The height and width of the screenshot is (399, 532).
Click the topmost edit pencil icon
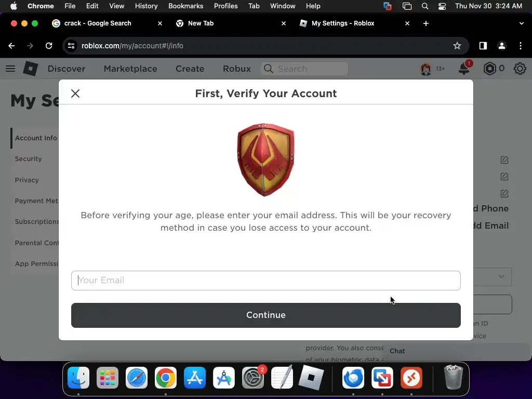(504, 160)
